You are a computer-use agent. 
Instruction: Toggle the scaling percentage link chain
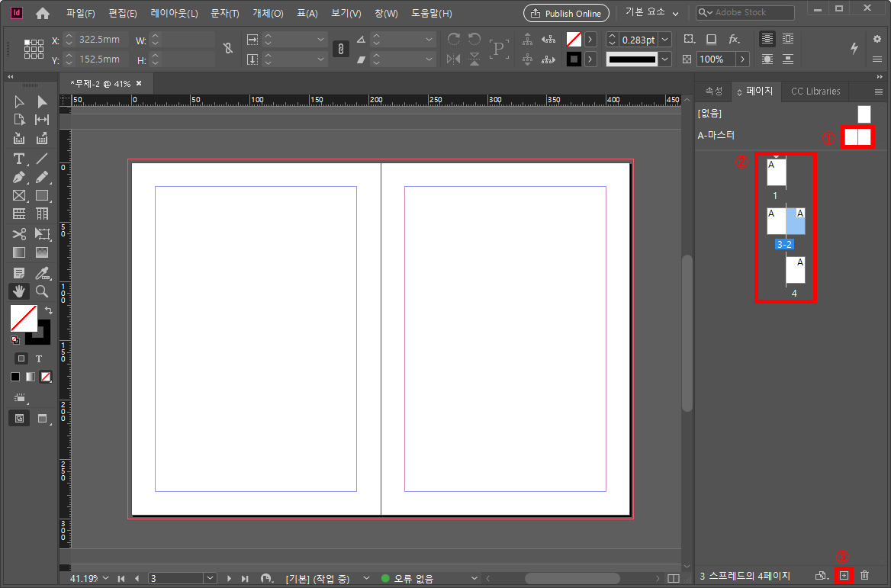click(340, 49)
